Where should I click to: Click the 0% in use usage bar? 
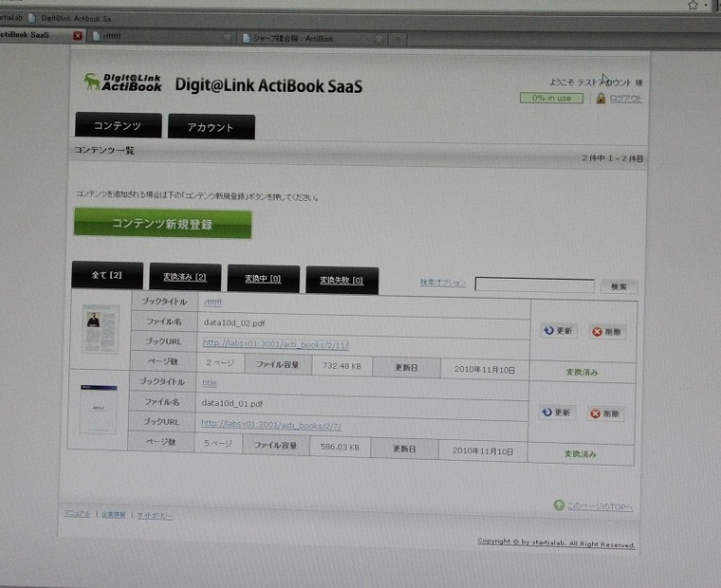click(x=551, y=98)
